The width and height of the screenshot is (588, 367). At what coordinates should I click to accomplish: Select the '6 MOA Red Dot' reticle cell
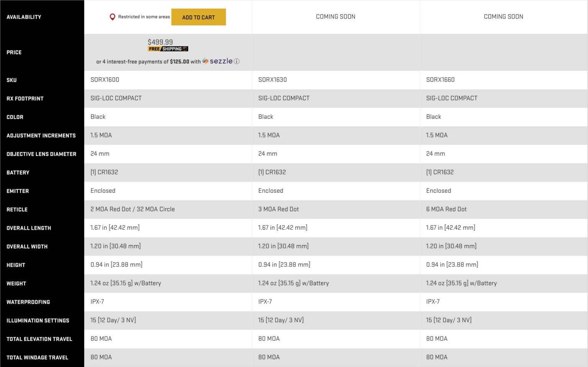point(446,209)
